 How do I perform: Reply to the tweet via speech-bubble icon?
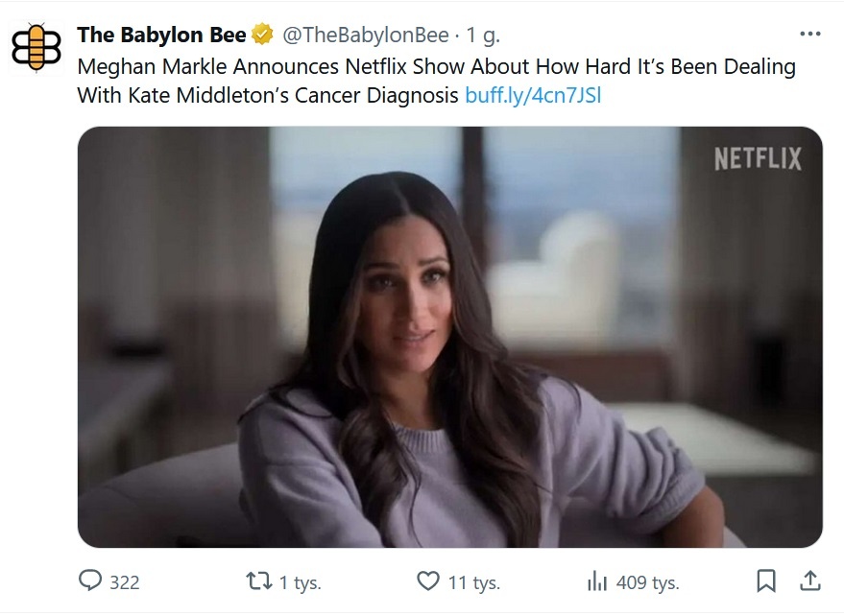89,580
